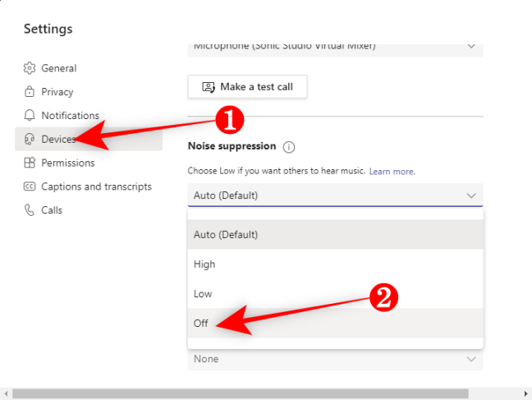Click the horizontal scrollbar at bottom
532x400 pixels.
240,393
